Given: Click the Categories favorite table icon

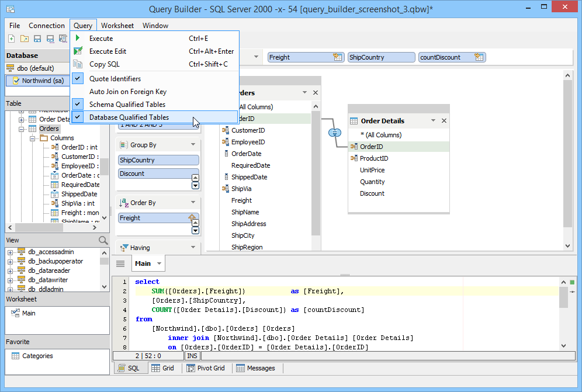Looking at the screenshot, I should pyautogui.click(x=16, y=356).
